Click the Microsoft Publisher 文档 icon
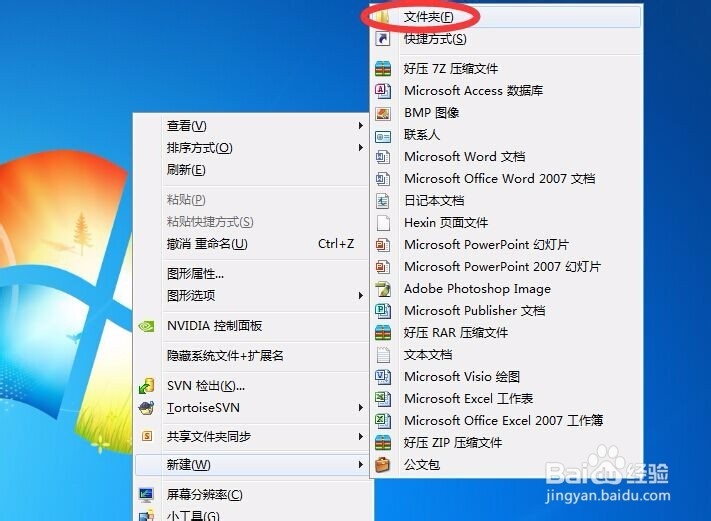The width and height of the screenshot is (711, 521). (383, 311)
